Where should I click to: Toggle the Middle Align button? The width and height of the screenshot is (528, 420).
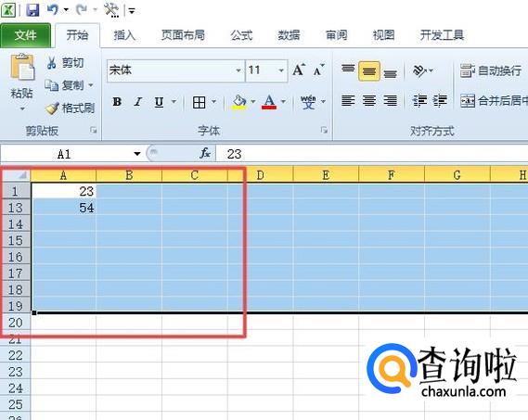tap(369, 71)
